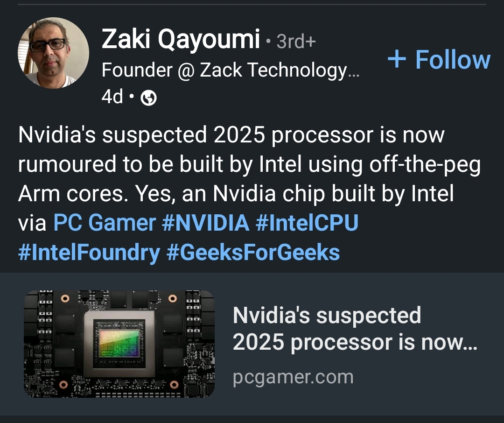Open the #IntelCPU hashtag
The width and height of the screenshot is (504, 423).
point(307,223)
